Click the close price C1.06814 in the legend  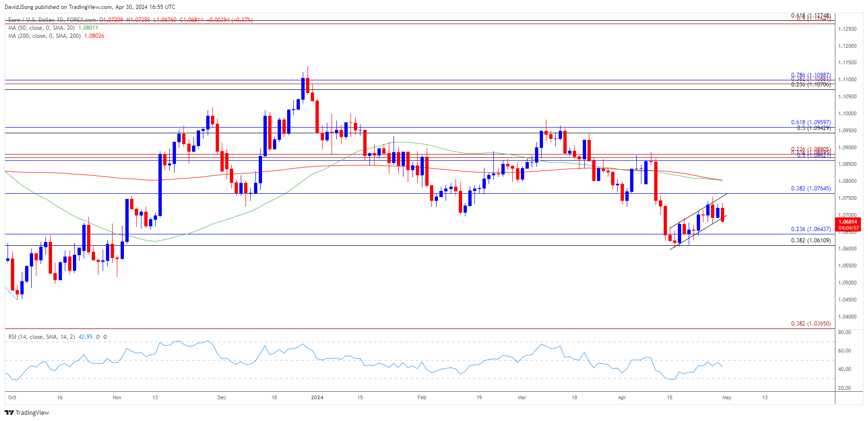[x=191, y=20]
